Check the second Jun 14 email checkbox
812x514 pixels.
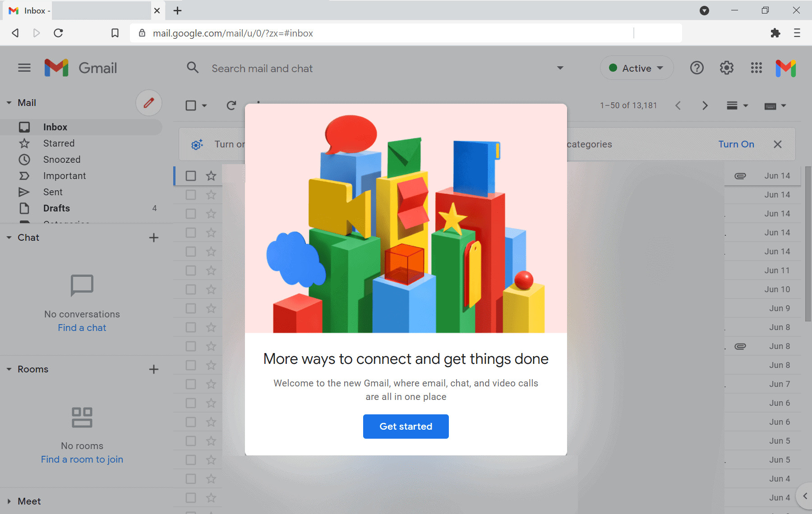click(191, 195)
